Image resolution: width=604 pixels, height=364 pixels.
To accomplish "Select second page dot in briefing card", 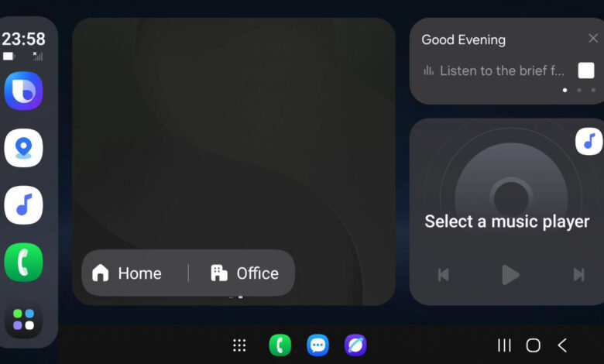I will [579, 90].
